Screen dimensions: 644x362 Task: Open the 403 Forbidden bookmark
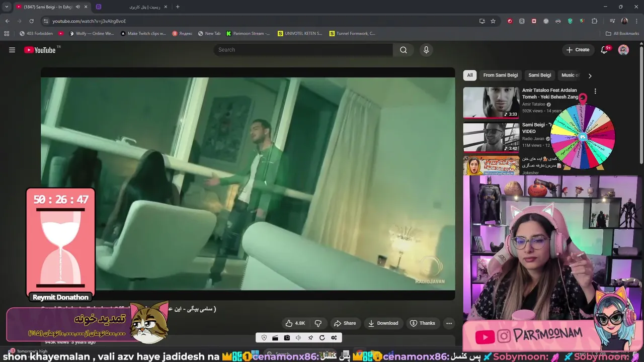click(36, 34)
